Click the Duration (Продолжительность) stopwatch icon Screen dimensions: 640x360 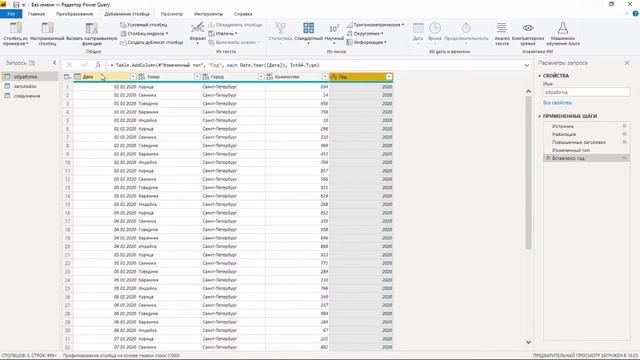click(466, 28)
